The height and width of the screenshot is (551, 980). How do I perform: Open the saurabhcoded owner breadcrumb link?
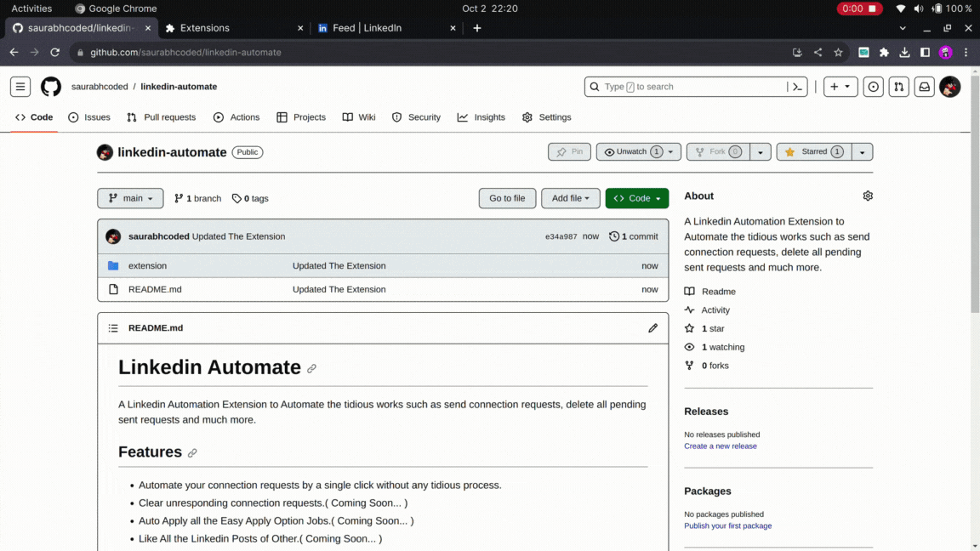pos(100,87)
